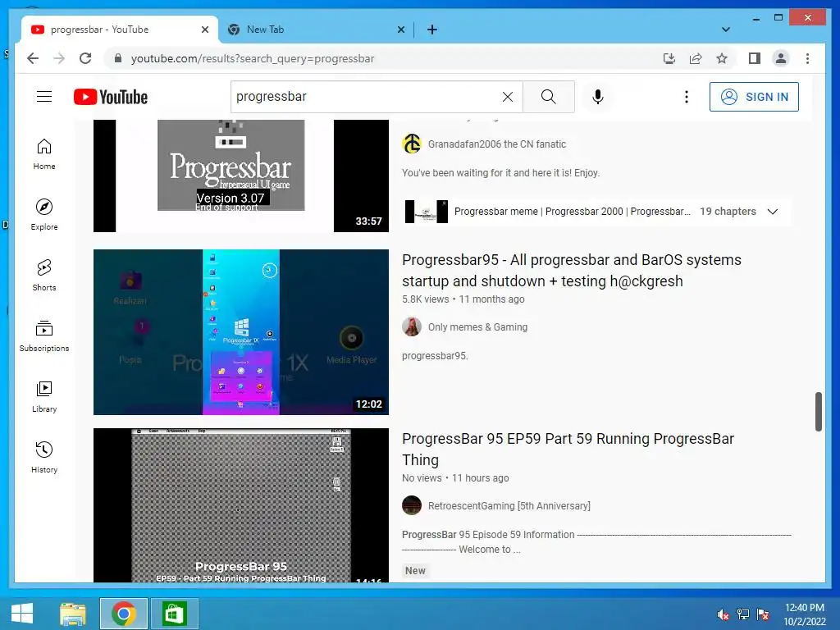The width and height of the screenshot is (840, 630).
Task: Close the New Tab tab
Action: tap(400, 30)
